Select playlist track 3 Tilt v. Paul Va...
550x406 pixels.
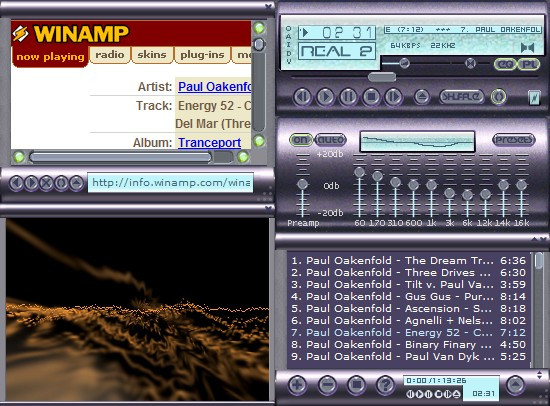[408, 285]
